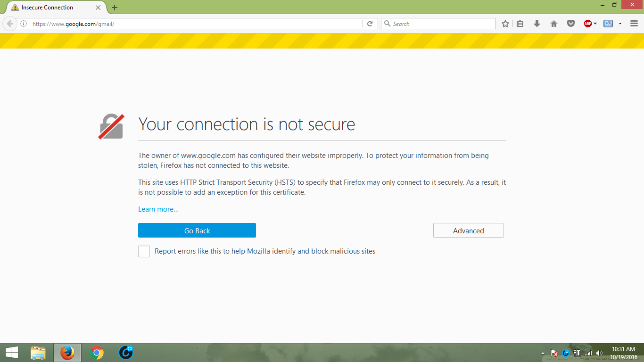Open the Downloads panel arrow
Image resolution: width=644 pixels, height=362 pixels.
point(537,24)
